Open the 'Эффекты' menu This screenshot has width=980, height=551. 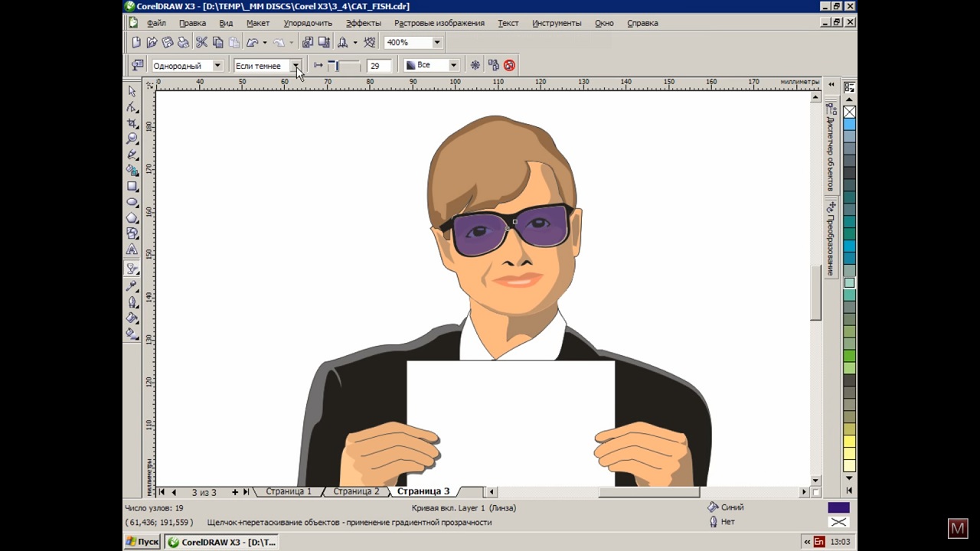tap(363, 23)
